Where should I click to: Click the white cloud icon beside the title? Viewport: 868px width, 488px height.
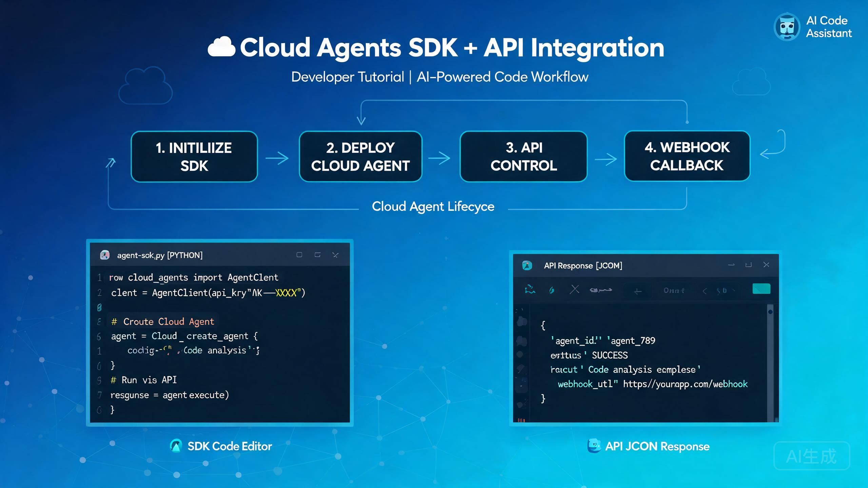(x=221, y=46)
